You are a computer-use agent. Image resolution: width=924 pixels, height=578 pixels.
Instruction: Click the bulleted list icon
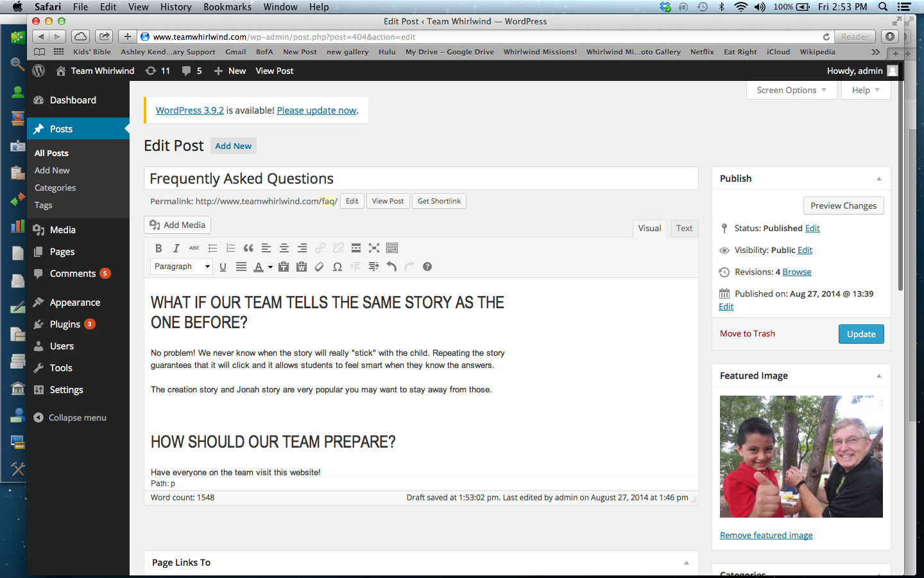[x=212, y=249]
